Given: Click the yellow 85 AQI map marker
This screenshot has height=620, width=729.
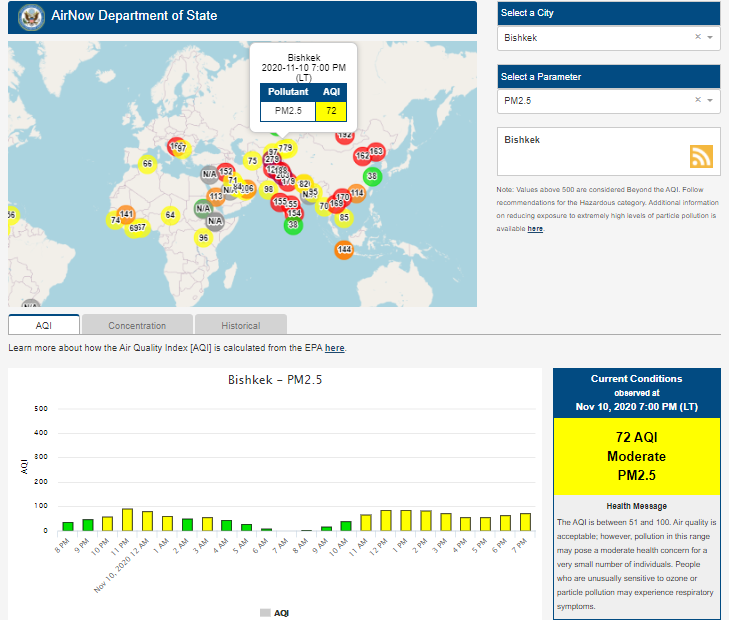Looking at the screenshot, I should pos(344,217).
